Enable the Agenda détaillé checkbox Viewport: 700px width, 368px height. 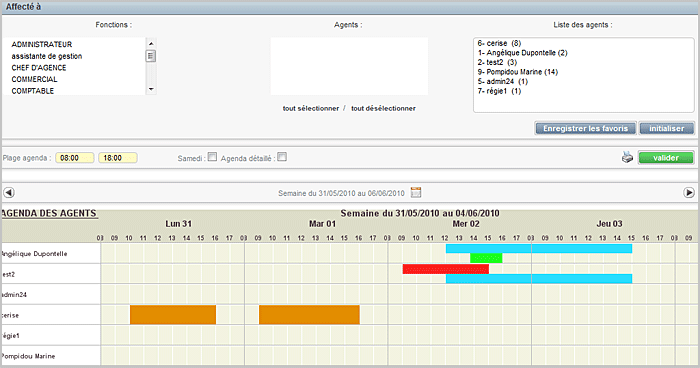282,157
